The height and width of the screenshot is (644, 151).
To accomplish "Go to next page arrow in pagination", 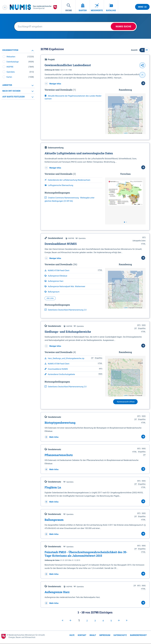I will 119,620.
